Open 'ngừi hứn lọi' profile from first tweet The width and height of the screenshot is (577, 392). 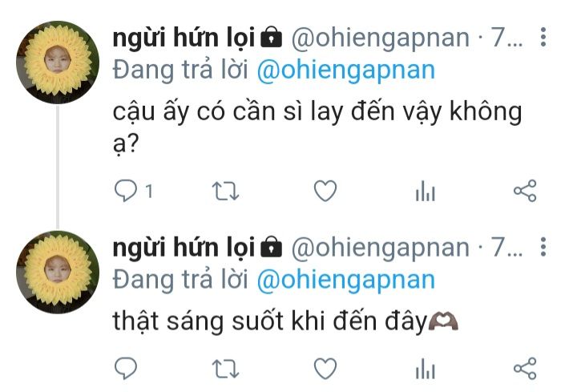coord(184,38)
